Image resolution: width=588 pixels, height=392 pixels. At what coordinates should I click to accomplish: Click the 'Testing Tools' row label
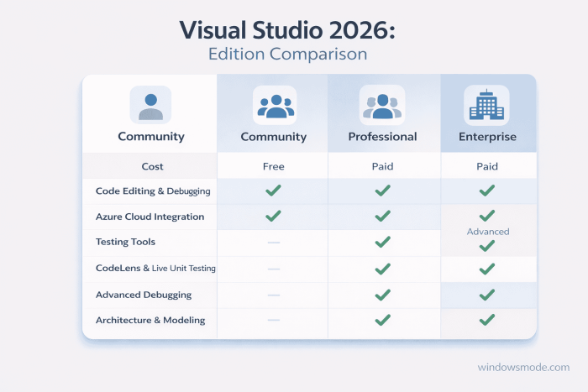pyautogui.click(x=125, y=242)
